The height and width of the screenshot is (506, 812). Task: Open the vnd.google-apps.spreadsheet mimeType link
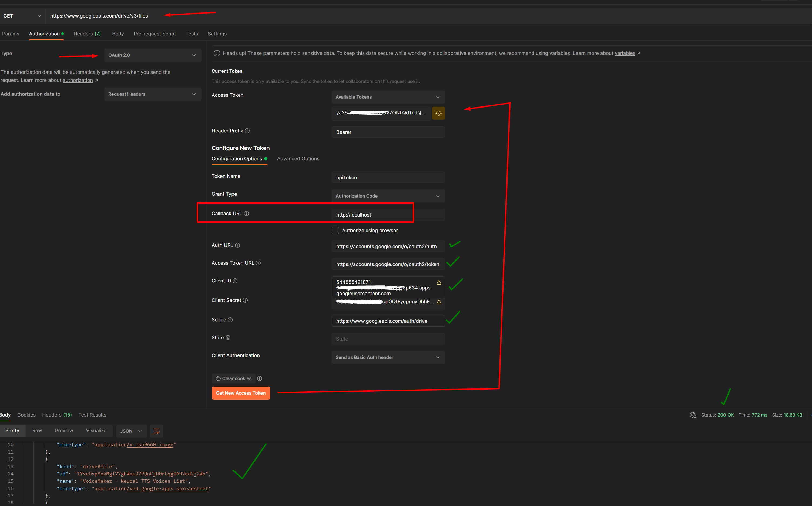[x=167, y=489]
